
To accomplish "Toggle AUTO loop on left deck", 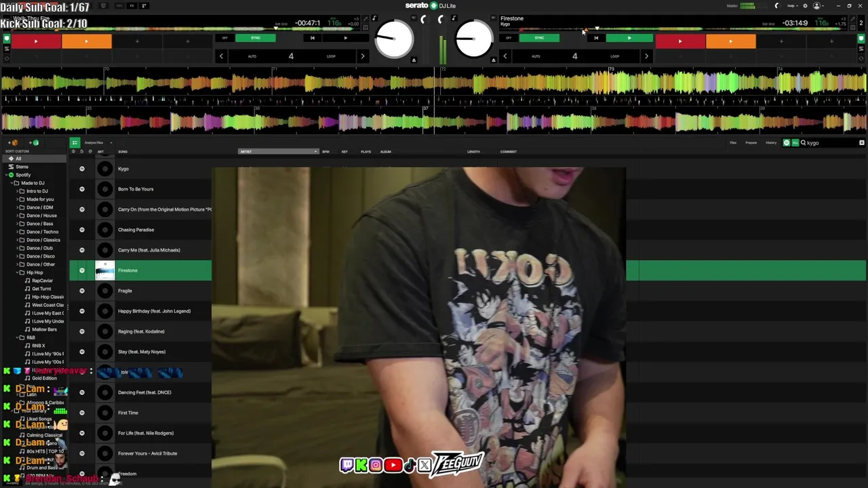I will coord(252,56).
